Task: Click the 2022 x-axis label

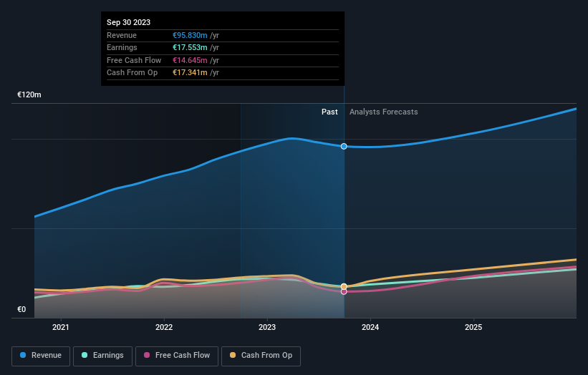Action: point(164,327)
